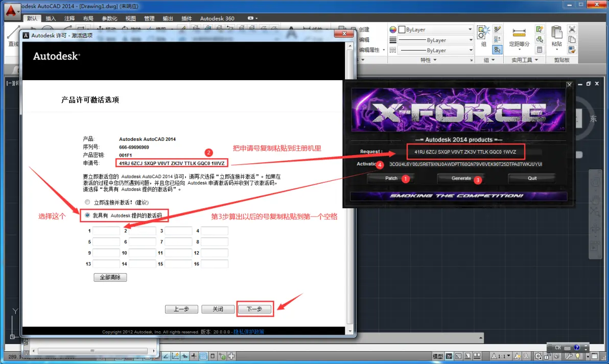Switch to the 参数化 (Parametric) ribbon tab

(109, 18)
